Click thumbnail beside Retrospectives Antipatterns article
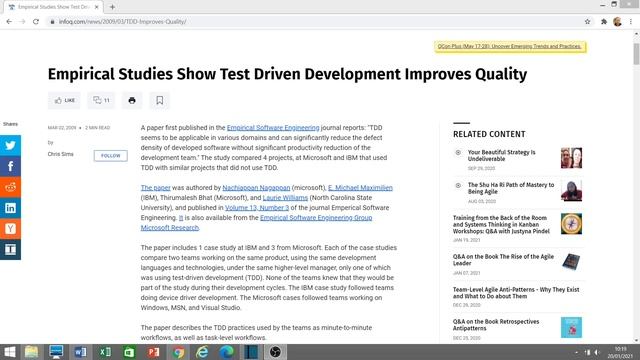This screenshot has width=640, height=360. [571, 327]
